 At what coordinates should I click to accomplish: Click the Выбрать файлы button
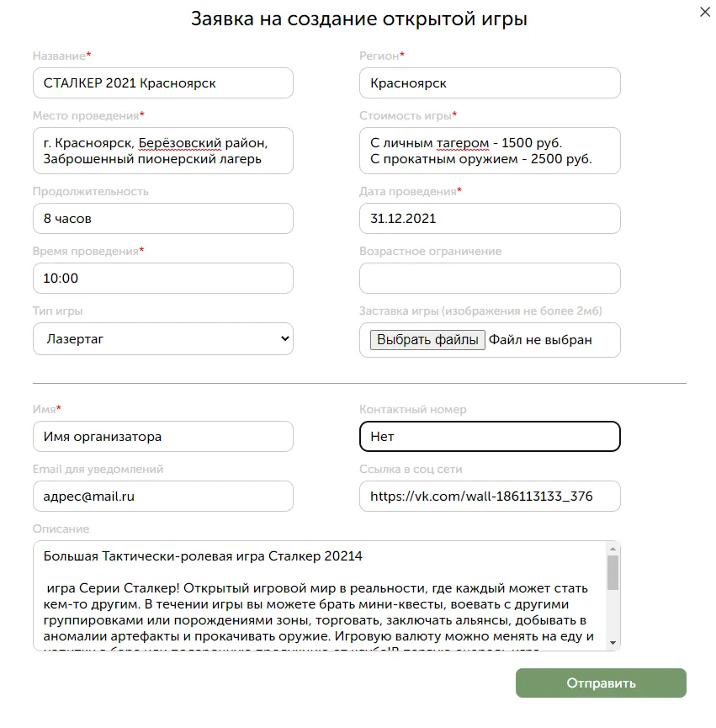point(427,340)
